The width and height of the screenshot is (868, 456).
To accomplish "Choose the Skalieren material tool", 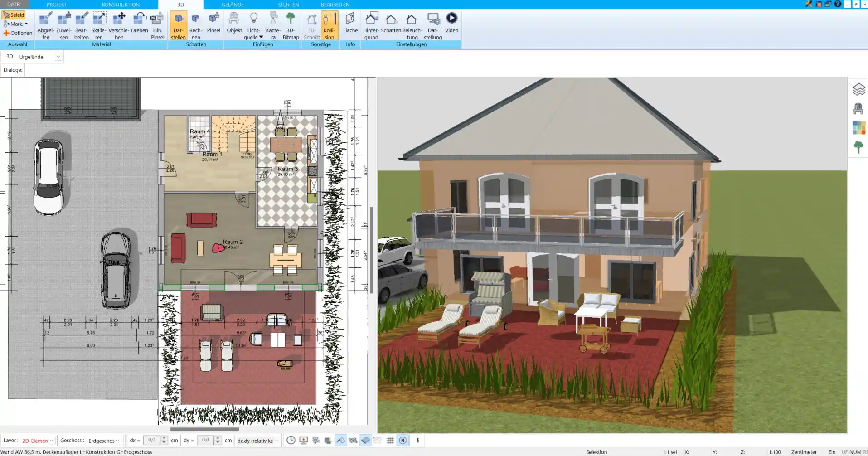I will click(99, 26).
